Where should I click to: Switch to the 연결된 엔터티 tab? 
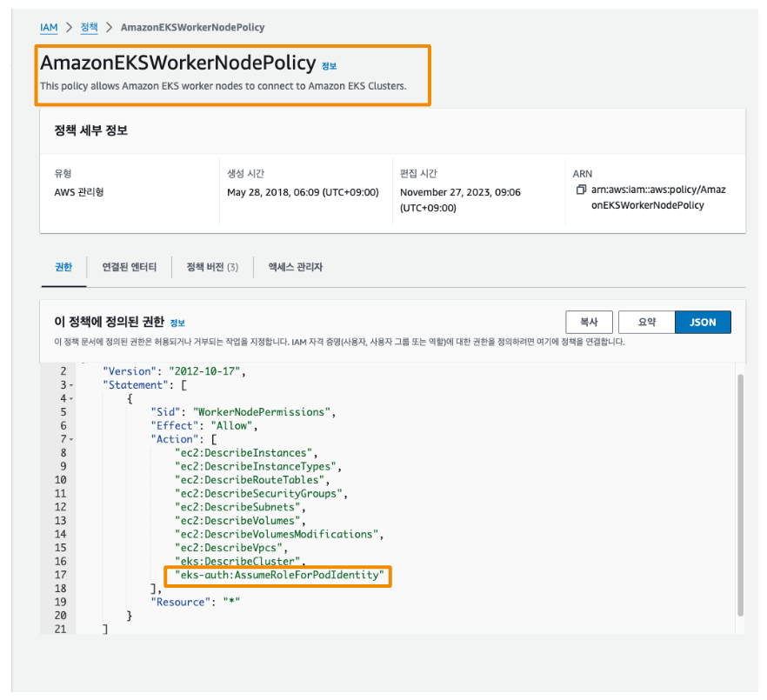point(129,267)
